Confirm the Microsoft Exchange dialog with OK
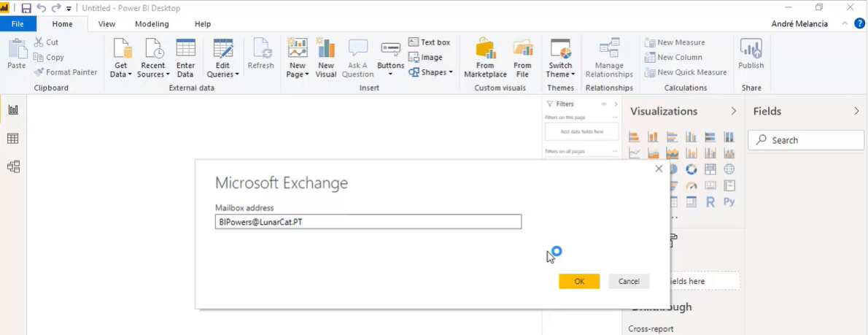The width and height of the screenshot is (868, 335). click(579, 281)
